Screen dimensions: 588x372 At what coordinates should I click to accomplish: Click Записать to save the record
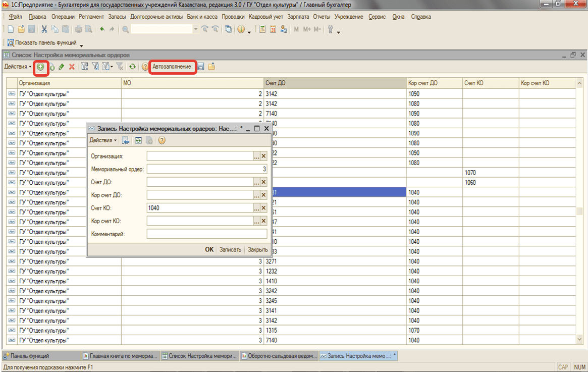230,249
